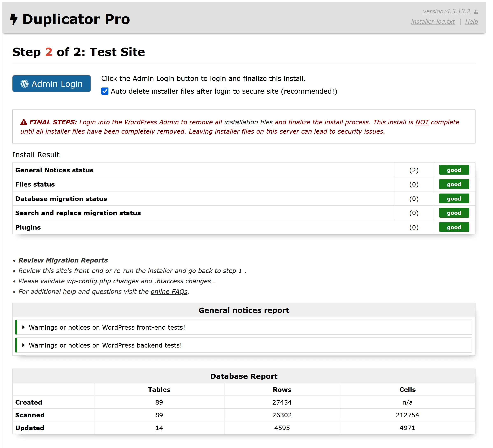View wp-config.php changes link
The height and width of the screenshot is (448, 493).
click(x=103, y=281)
